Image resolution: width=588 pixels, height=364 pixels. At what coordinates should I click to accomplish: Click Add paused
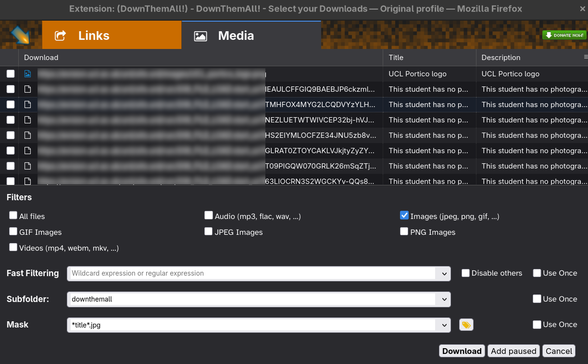(x=513, y=351)
